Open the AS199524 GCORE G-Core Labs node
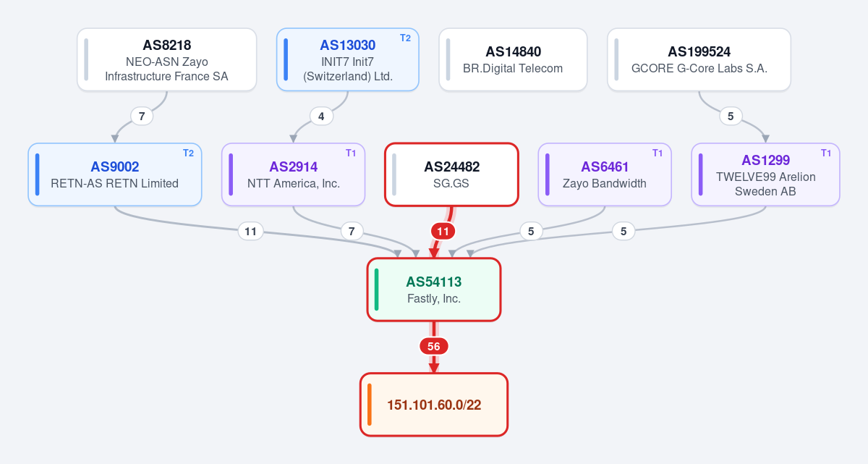 coord(699,60)
